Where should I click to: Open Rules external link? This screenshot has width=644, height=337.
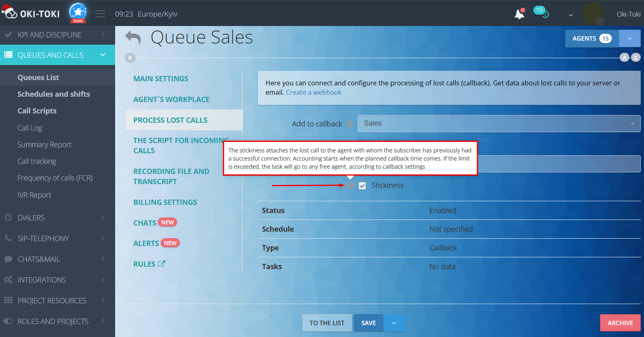tap(149, 264)
